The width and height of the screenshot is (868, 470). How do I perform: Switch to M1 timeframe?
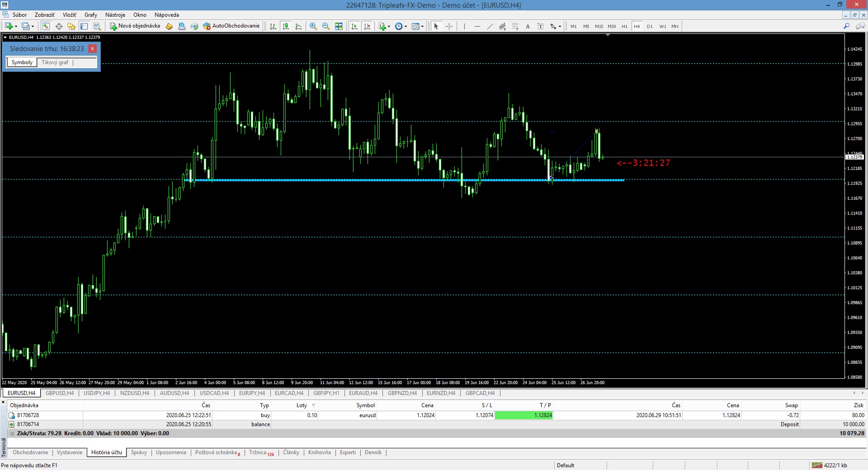tap(574, 26)
